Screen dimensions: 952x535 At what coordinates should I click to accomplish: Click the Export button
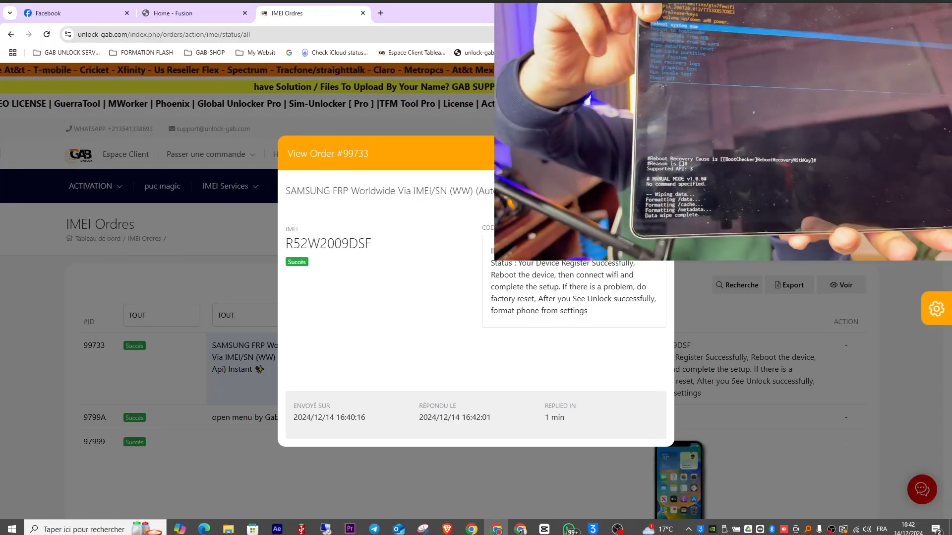click(789, 285)
